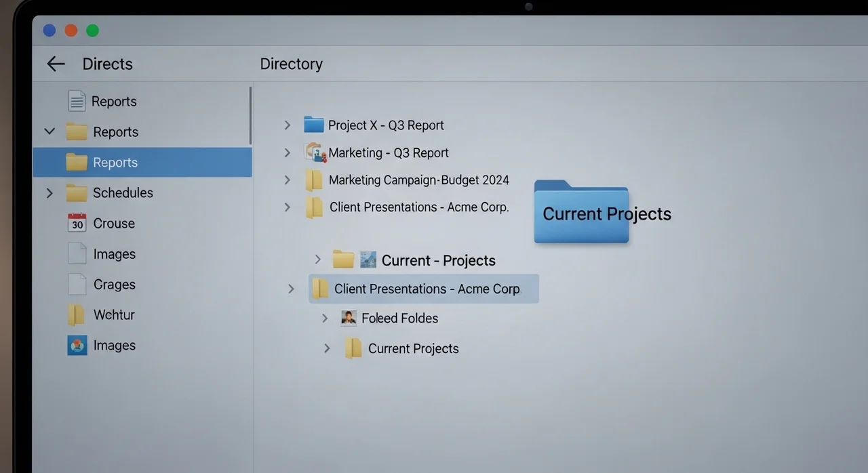Expand the Marketing Campaign-Budget 2024 folder
The width and height of the screenshot is (868, 473).
(288, 180)
